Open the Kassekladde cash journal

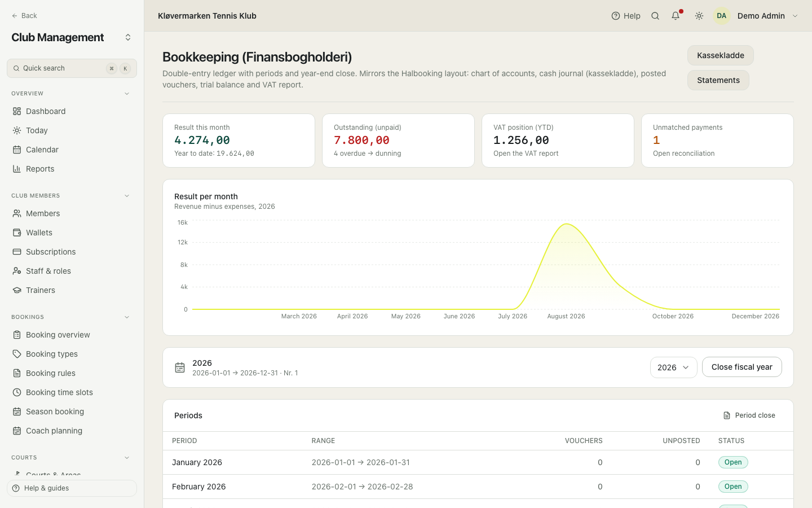pyautogui.click(x=721, y=55)
